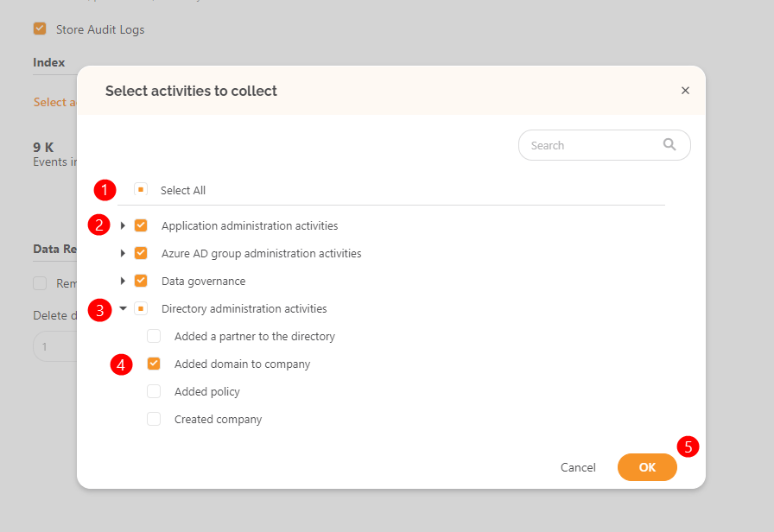The width and height of the screenshot is (774, 532).
Task: Cancel the activity selection dialog
Action: (578, 467)
